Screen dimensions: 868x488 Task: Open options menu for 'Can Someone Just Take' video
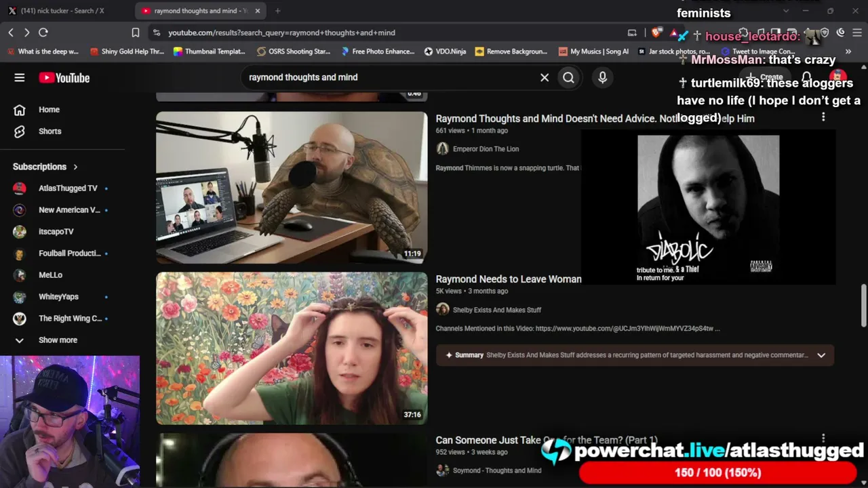823,439
